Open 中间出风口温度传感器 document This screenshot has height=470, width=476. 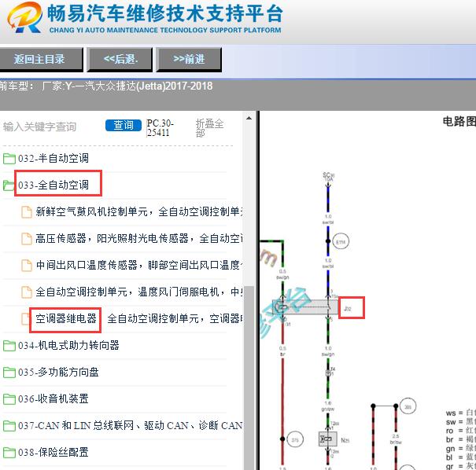click(139, 265)
